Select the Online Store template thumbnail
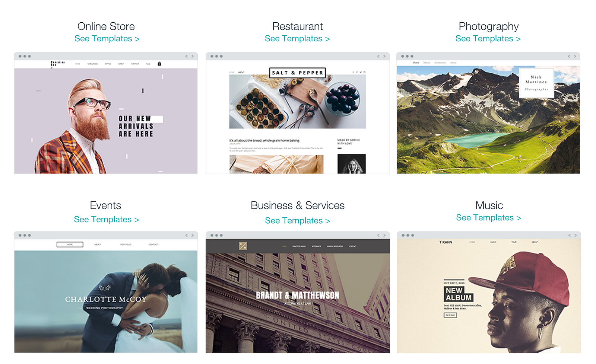The image size is (596, 364). (106, 113)
